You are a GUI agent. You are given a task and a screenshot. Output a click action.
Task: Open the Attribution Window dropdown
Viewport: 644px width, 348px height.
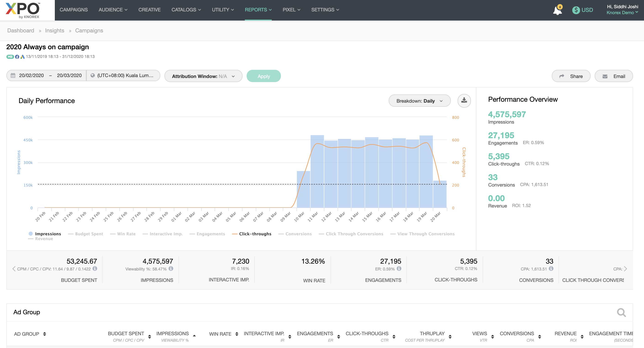tap(203, 76)
